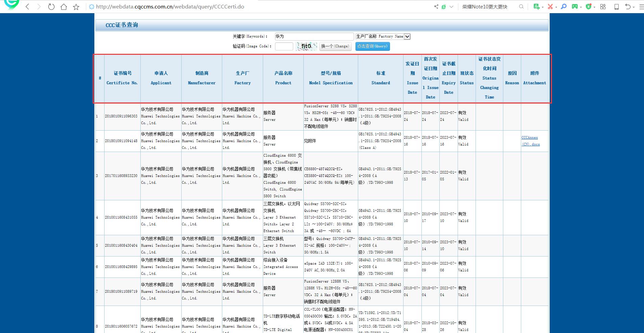
Task: Open the green shield payment protection icon
Action: (589, 7)
